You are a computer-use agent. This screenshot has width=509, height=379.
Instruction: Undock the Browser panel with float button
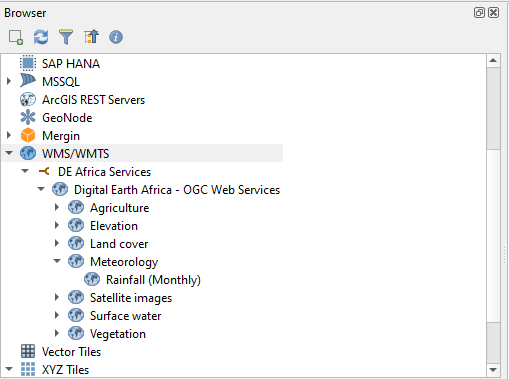coord(479,13)
